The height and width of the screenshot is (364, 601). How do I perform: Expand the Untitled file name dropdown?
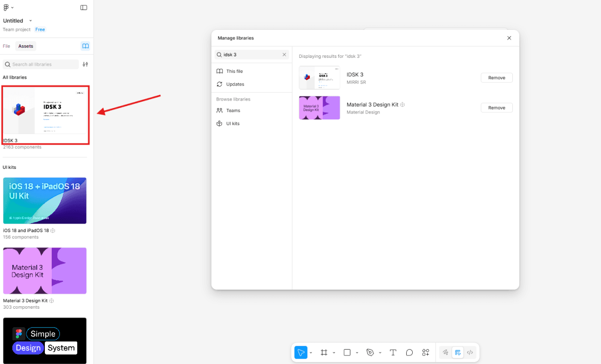pos(30,21)
